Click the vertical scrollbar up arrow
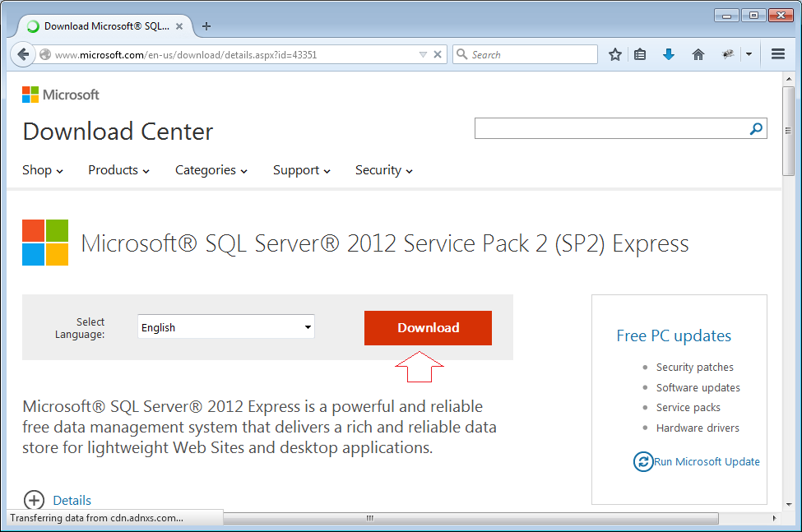 (x=788, y=79)
